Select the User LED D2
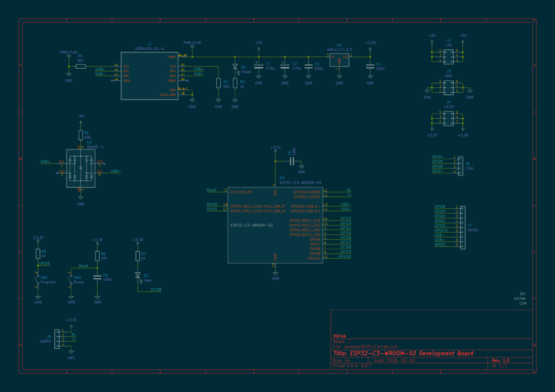555x392 pixels. click(x=138, y=275)
